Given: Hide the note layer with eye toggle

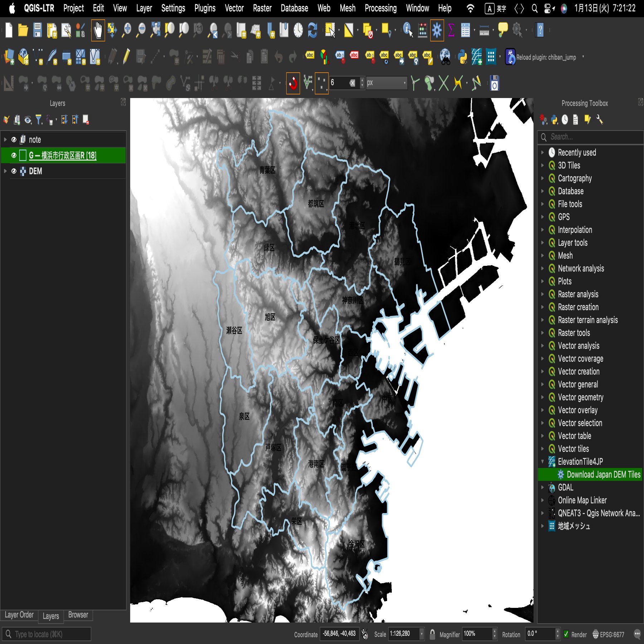Looking at the screenshot, I should coord(14,140).
